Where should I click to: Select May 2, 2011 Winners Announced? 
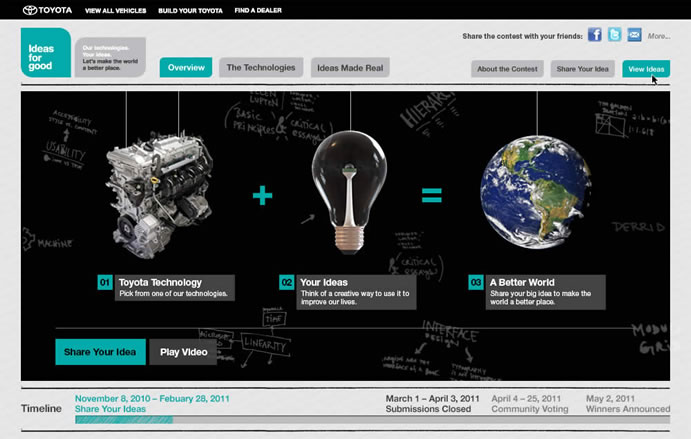click(628, 404)
